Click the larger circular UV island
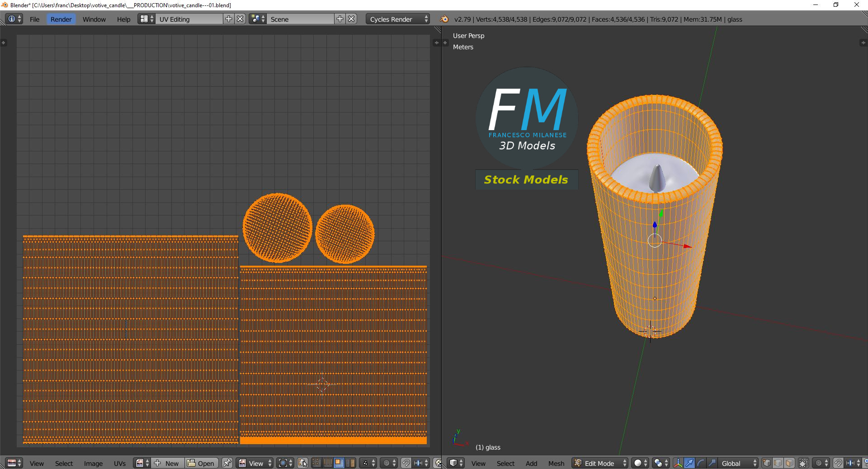Viewport: 868px width, 469px height. coord(278,228)
